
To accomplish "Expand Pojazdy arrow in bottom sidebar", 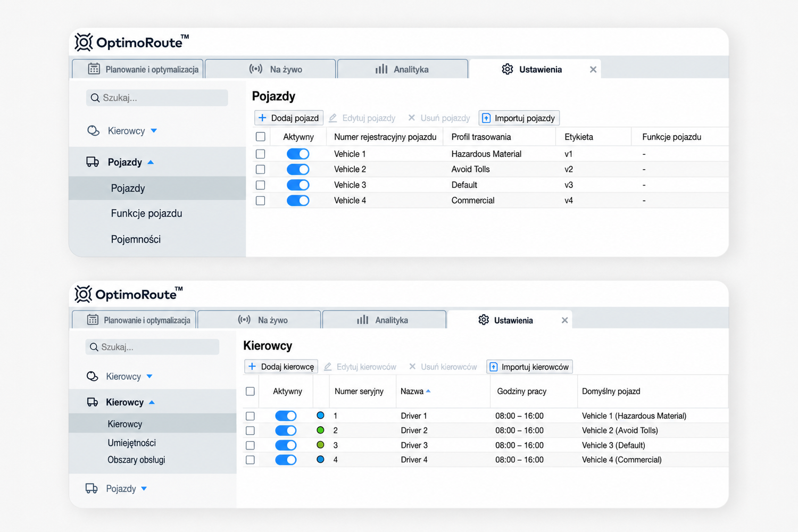I will [x=144, y=488].
